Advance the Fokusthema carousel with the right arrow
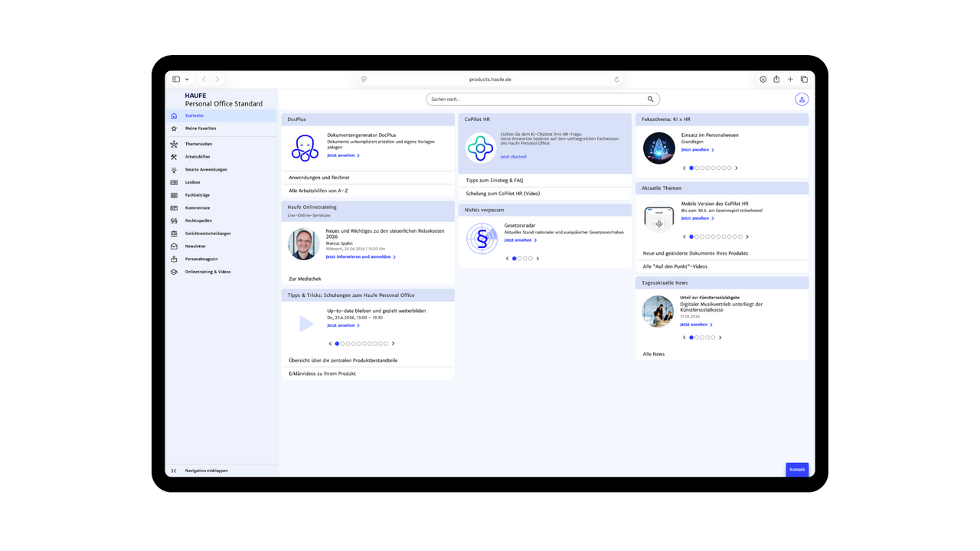Viewport: 980px width, 551px height. [737, 168]
